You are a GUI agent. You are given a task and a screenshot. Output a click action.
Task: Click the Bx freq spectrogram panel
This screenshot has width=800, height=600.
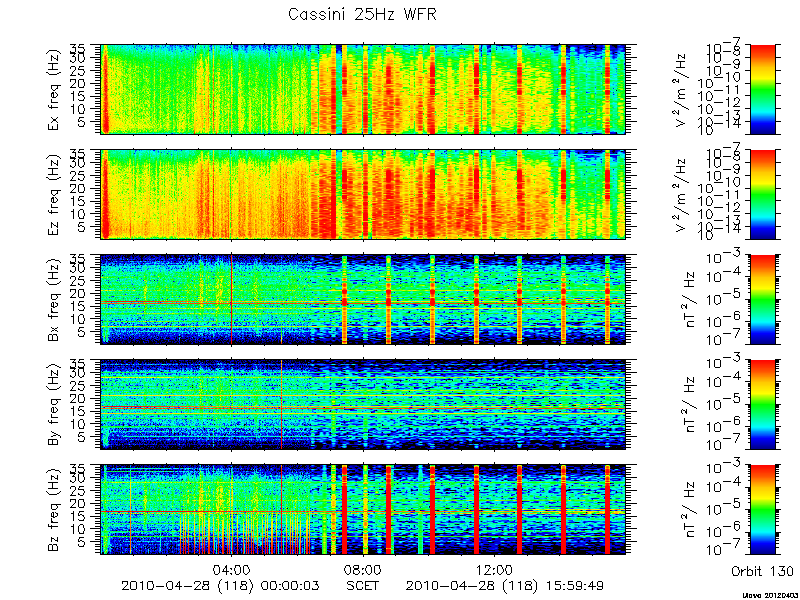click(363, 299)
